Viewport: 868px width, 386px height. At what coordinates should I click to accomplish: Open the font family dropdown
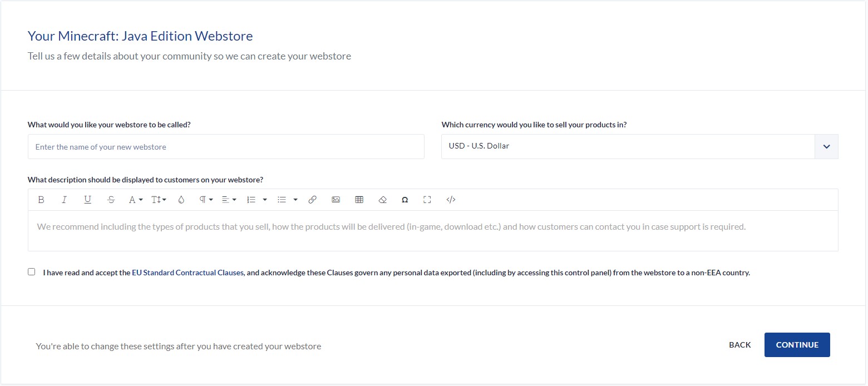pyautogui.click(x=136, y=200)
